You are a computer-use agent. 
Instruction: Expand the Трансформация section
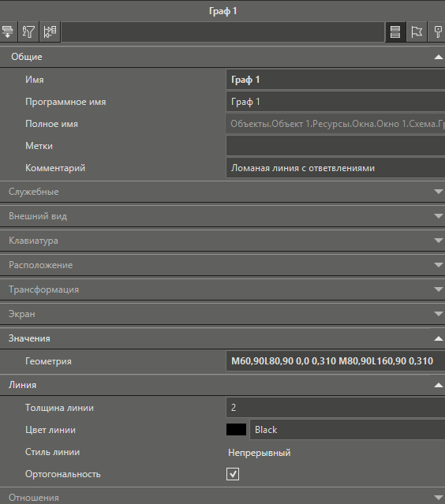tap(438, 289)
